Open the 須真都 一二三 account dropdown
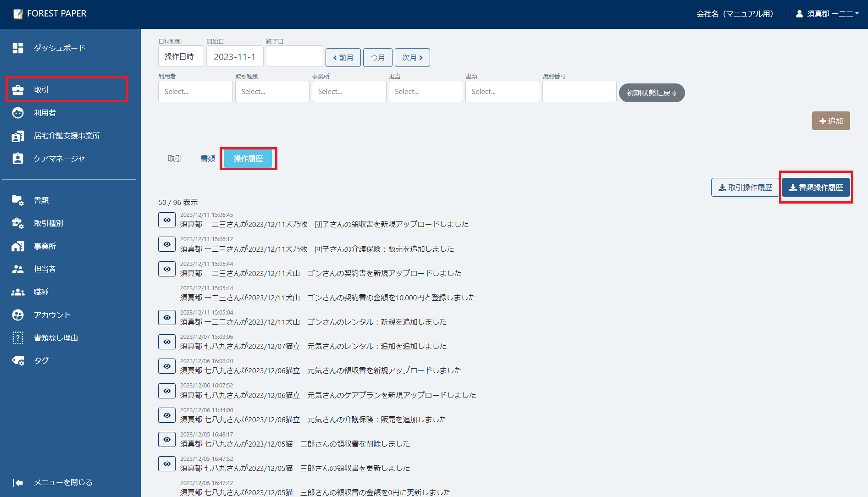The height and width of the screenshot is (497, 868). [x=827, y=14]
